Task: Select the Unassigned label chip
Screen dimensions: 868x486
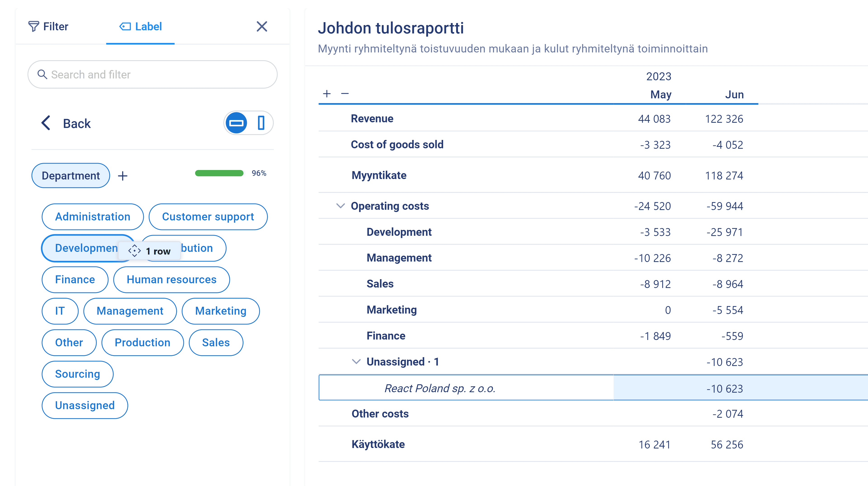Action: [85, 406]
